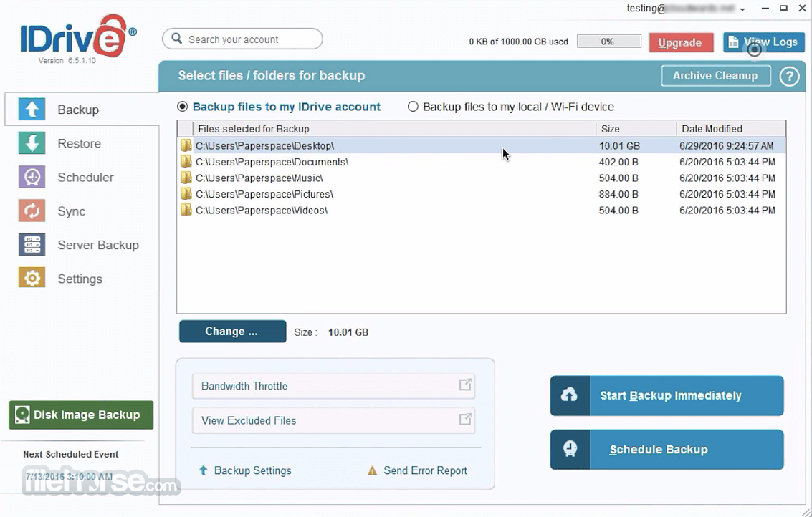The width and height of the screenshot is (812, 517).
Task: Click the storage usage progress bar
Action: tap(608, 42)
